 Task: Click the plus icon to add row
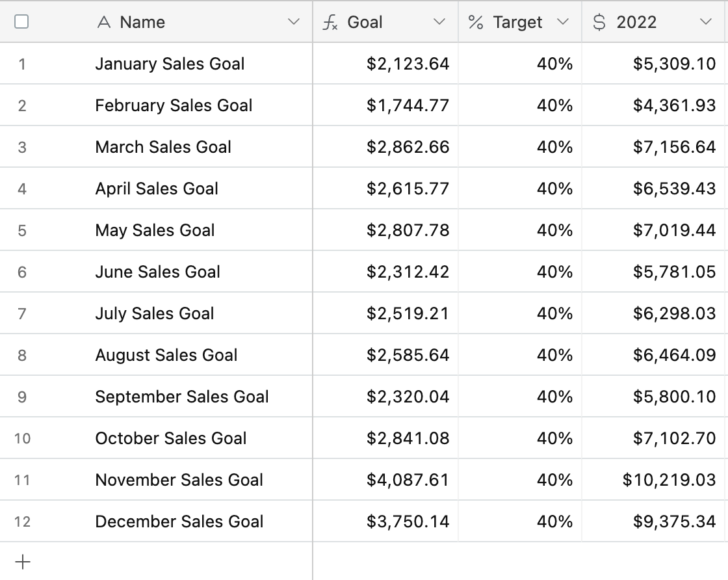point(22,562)
